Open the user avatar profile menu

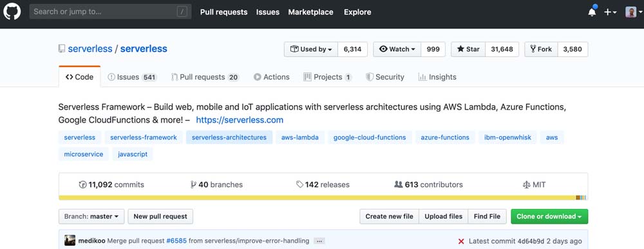(633, 12)
